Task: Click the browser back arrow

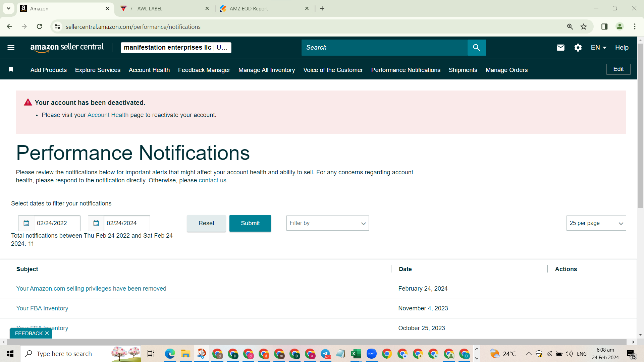Action: [9, 26]
